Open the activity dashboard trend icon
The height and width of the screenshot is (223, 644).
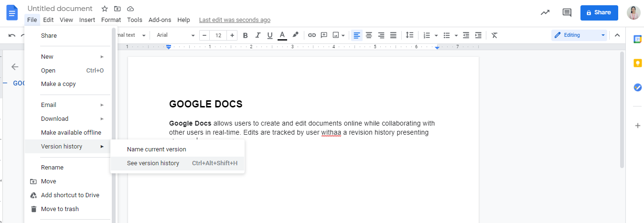click(x=545, y=12)
